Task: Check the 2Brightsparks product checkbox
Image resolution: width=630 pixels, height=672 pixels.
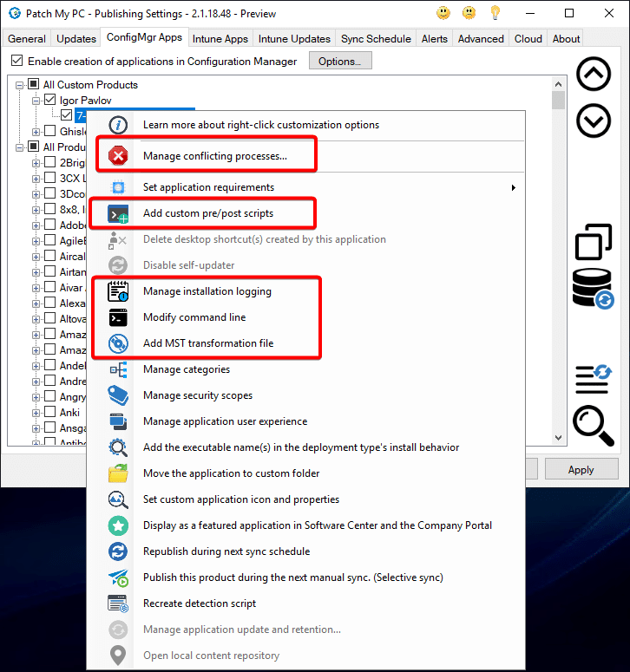Action: pyautogui.click(x=50, y=162)
